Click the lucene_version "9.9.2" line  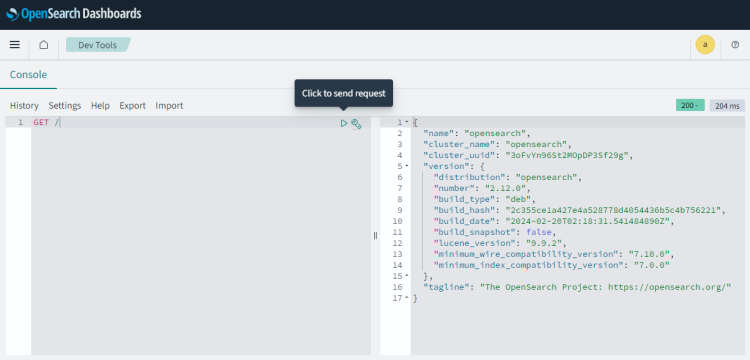coord(500,243)
